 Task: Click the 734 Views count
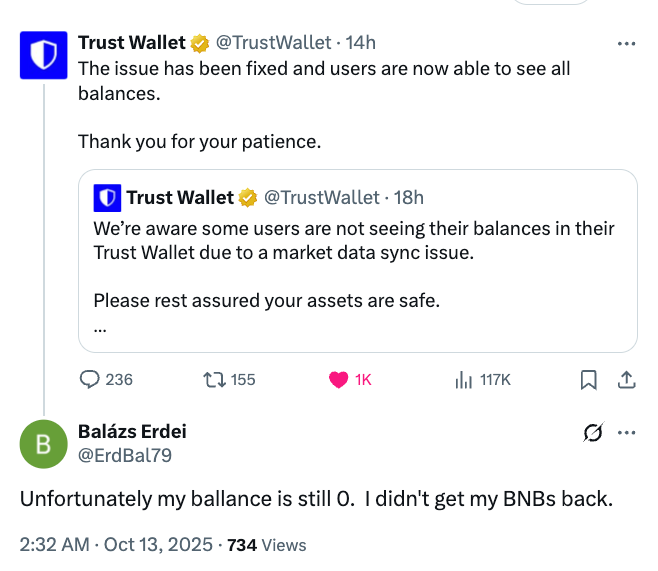(267, 545)
